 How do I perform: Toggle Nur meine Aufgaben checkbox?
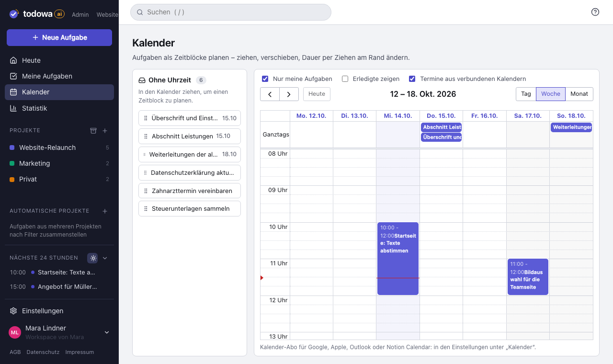265,79
